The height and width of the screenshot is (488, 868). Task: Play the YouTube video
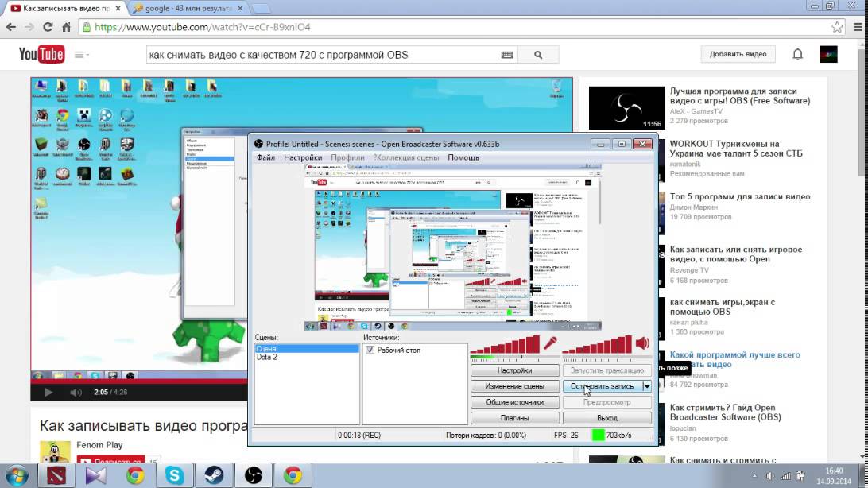click(48, 393)
